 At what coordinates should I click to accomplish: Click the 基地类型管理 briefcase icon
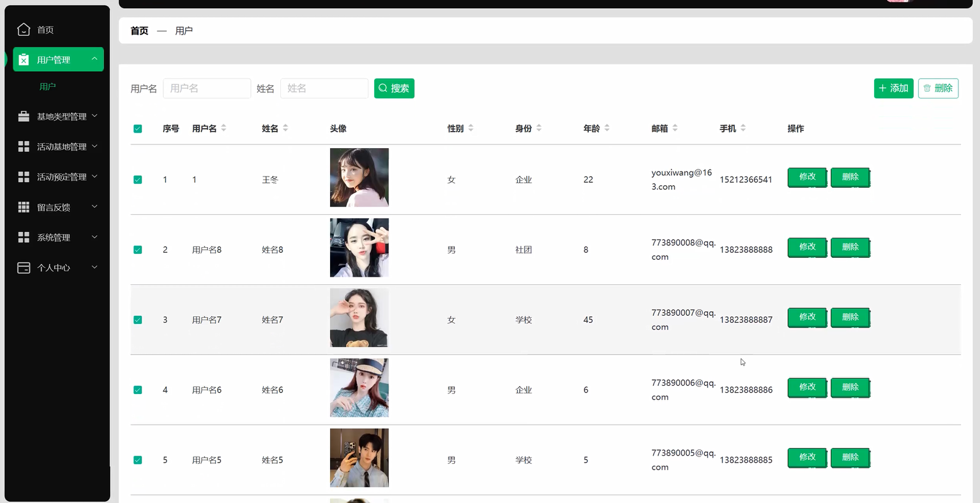pos(23,116)
